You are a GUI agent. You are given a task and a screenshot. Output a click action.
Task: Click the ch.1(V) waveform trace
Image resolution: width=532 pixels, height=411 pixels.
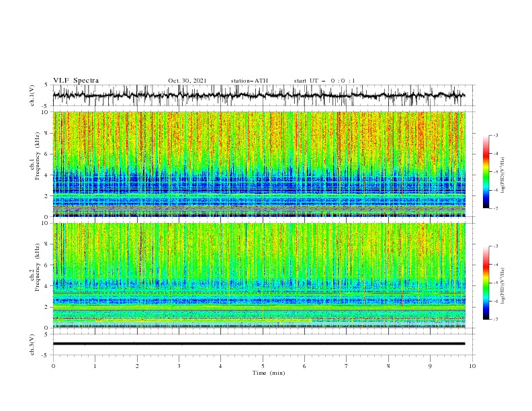259,95
